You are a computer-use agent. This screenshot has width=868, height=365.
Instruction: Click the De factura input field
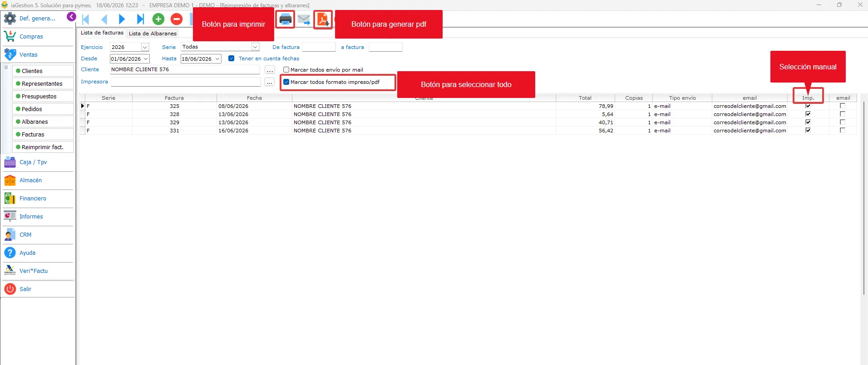pyautogui.click(x=319, y=47)
